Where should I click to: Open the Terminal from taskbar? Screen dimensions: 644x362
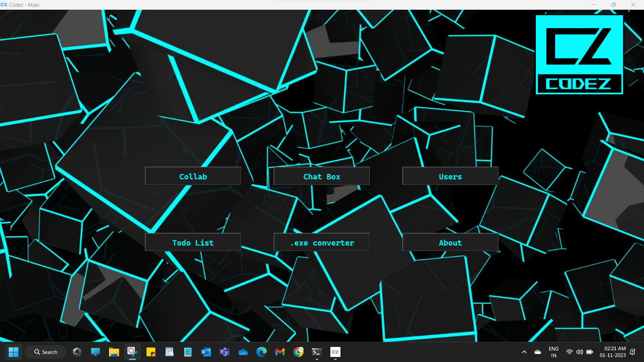[317, 352]
